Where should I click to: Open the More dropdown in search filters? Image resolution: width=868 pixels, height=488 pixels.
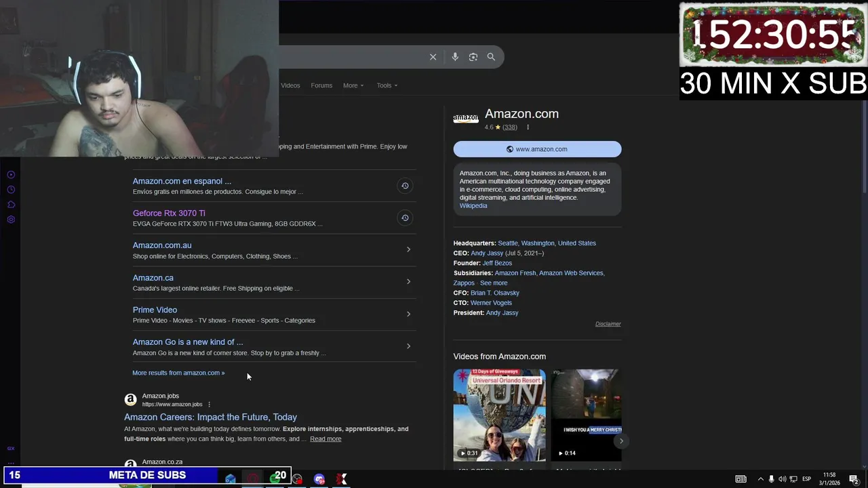pyautogui.click(x=353, y=85)
